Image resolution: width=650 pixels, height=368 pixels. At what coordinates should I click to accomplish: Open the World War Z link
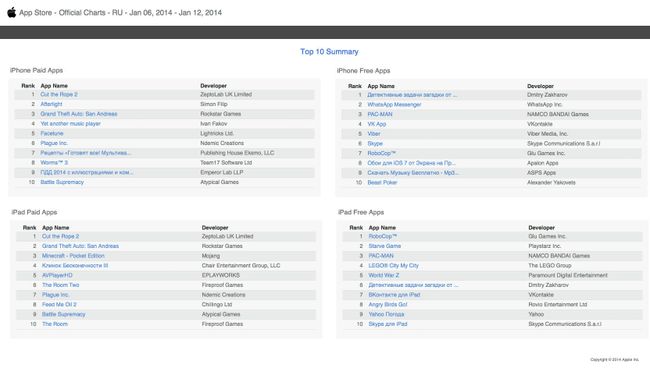(384, 275)
